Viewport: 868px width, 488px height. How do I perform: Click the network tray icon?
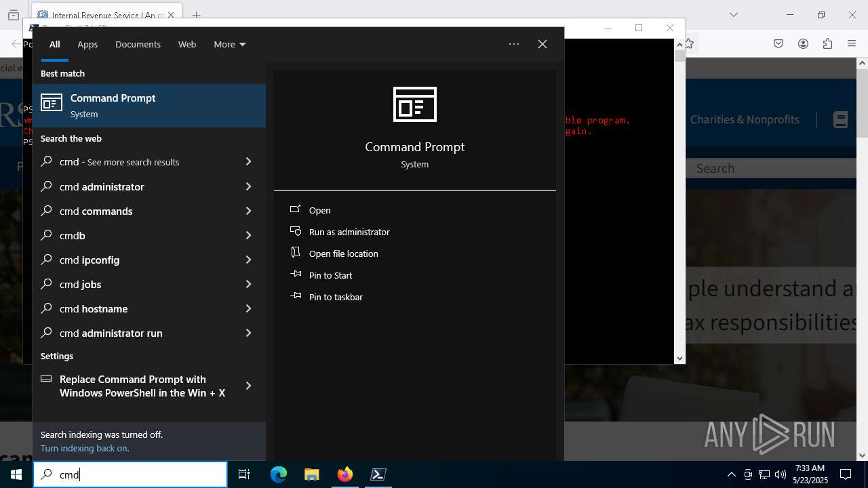tap(764, 474)
